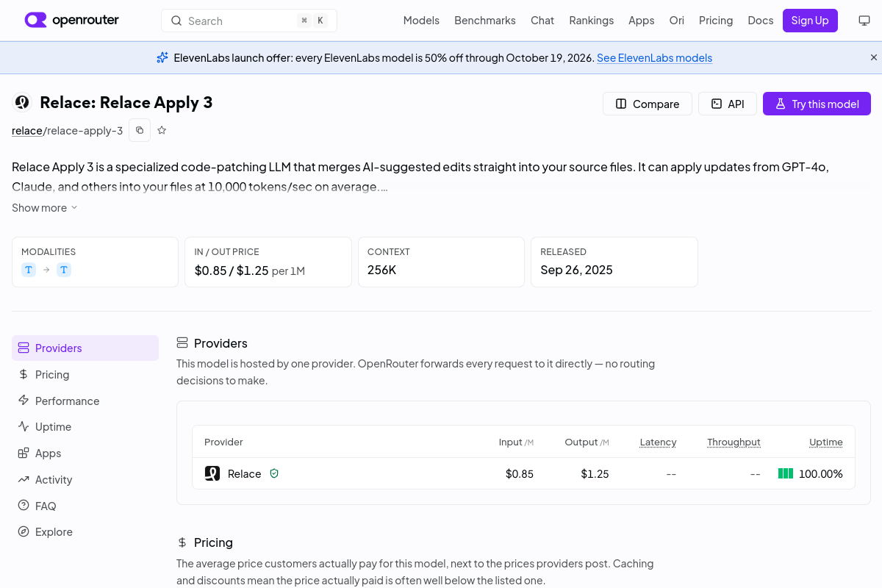Select Apps in the sidebar
882x588 pixels.
tap(85, 453)
